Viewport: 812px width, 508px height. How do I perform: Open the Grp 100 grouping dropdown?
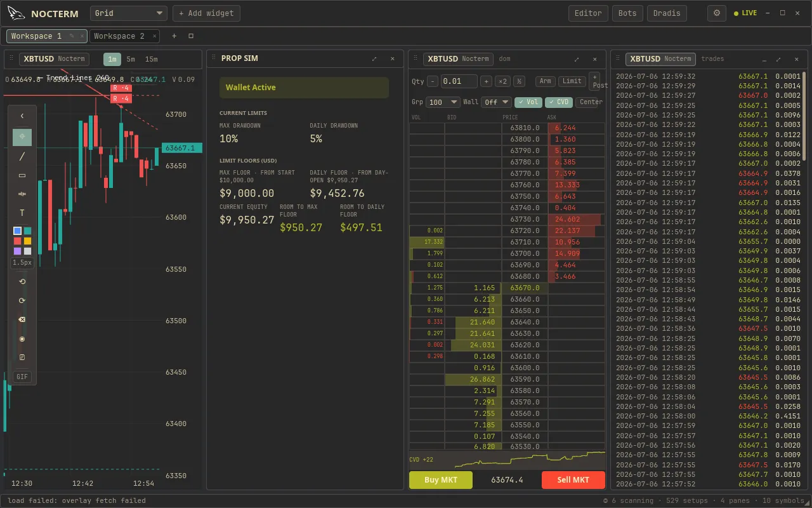tap(443, 102)
